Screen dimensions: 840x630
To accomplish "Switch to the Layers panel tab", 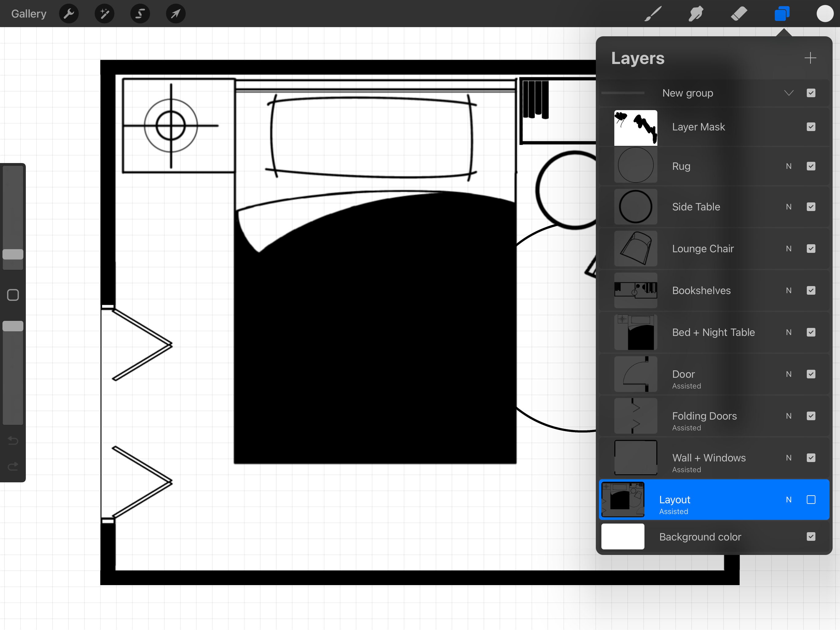I will (782, 14).
